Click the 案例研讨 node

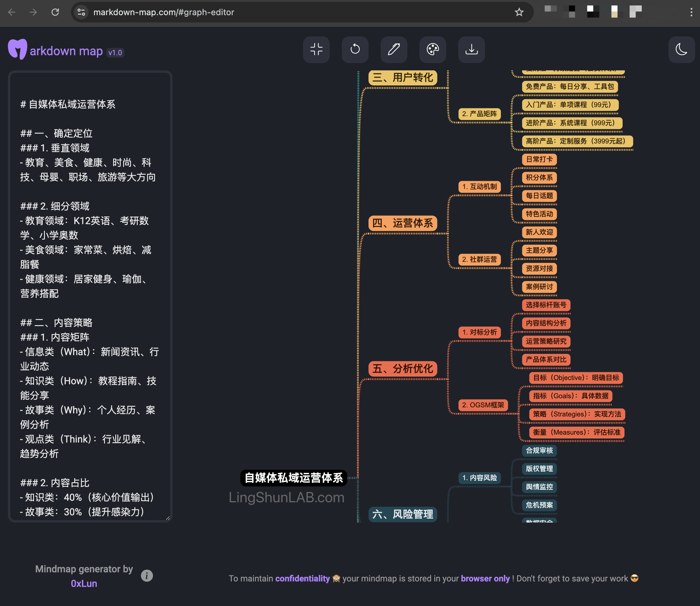click(539, 287)
